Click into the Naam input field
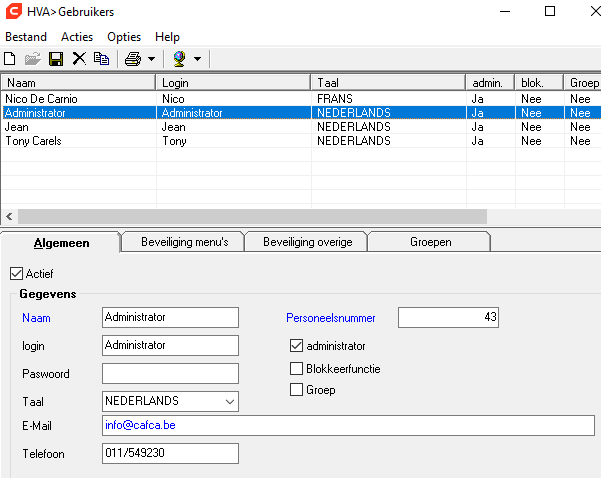 tap(170, 317)
